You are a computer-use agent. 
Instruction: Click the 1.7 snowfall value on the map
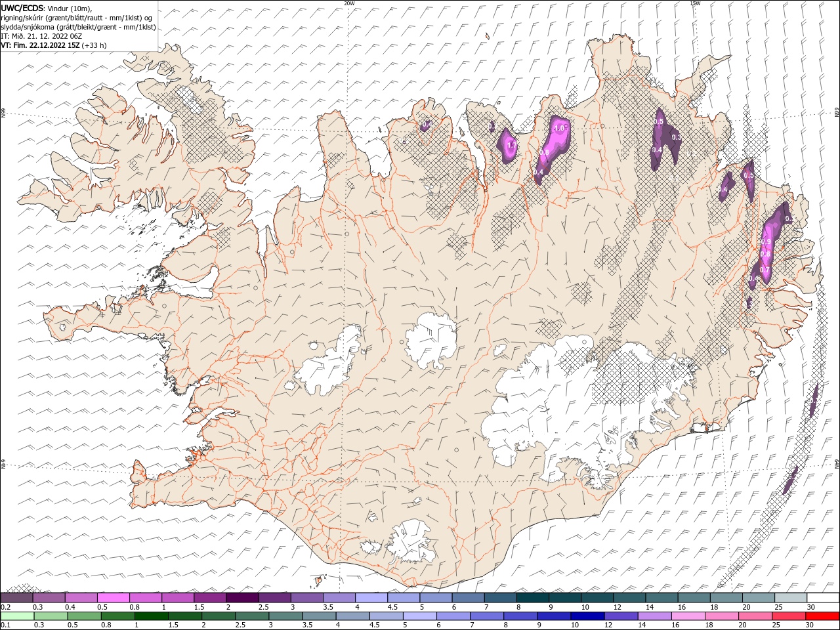512,145
